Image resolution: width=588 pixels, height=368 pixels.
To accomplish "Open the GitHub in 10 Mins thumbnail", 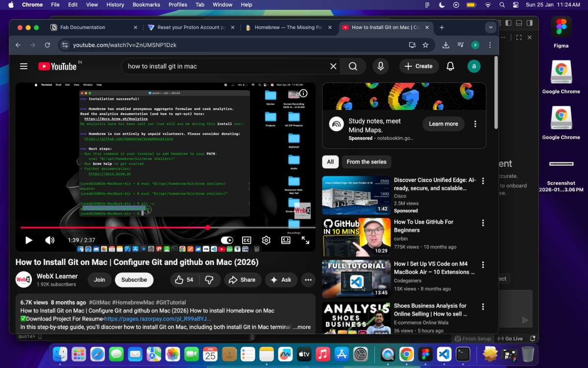I will tap(356, 237).
